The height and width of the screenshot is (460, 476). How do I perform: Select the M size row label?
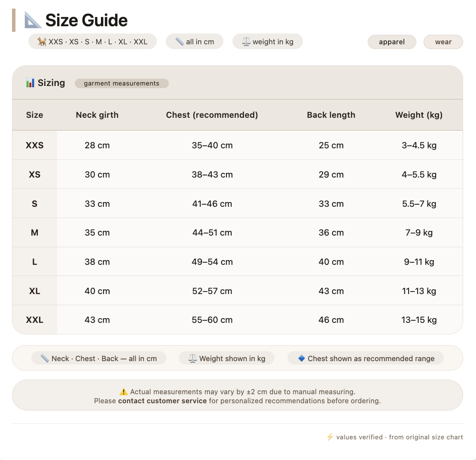35,233
